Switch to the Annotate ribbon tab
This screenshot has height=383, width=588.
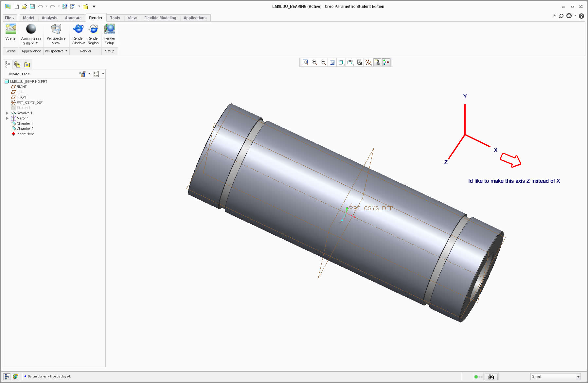click(73, 18)
